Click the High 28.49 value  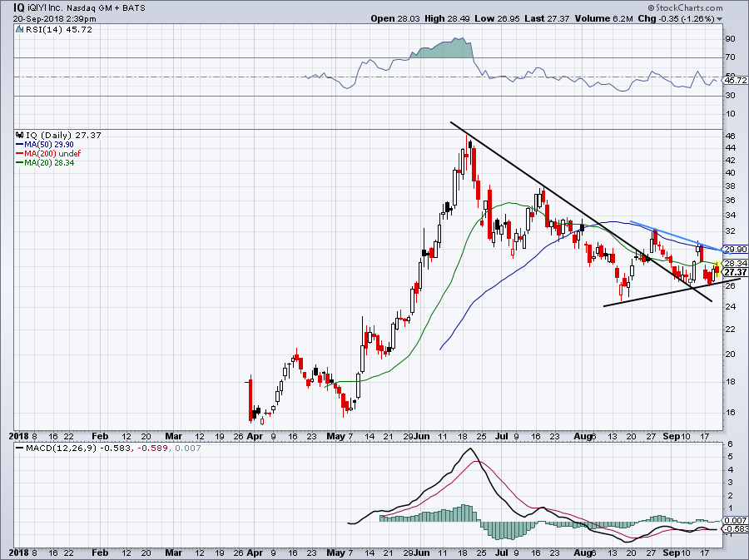tap(447, 18)
